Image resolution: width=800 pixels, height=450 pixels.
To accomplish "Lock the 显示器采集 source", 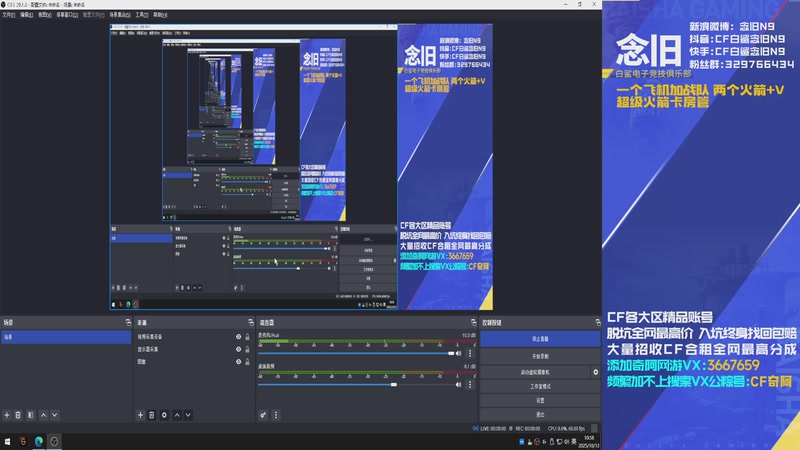I will pyautogui.click(x=247, y=349).
